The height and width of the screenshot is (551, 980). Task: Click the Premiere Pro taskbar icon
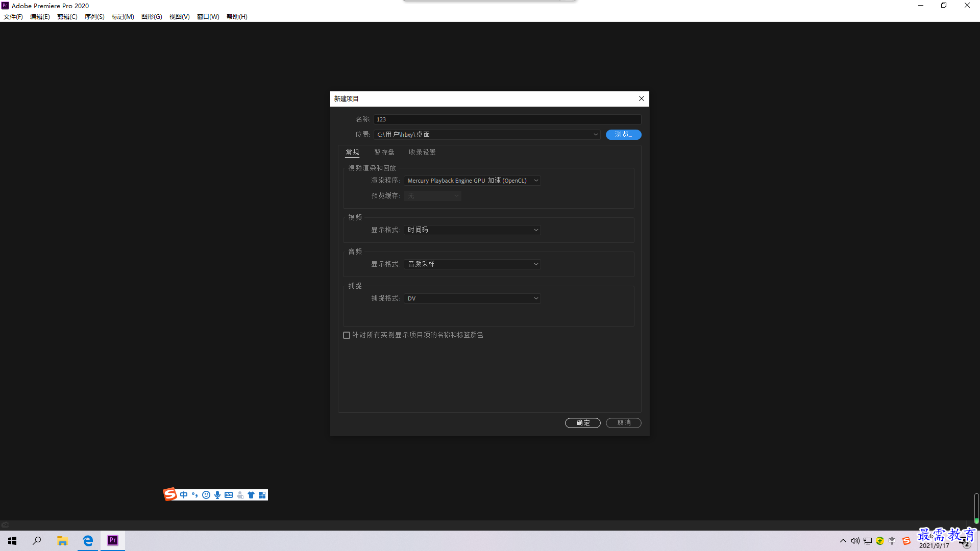(113, 540)
